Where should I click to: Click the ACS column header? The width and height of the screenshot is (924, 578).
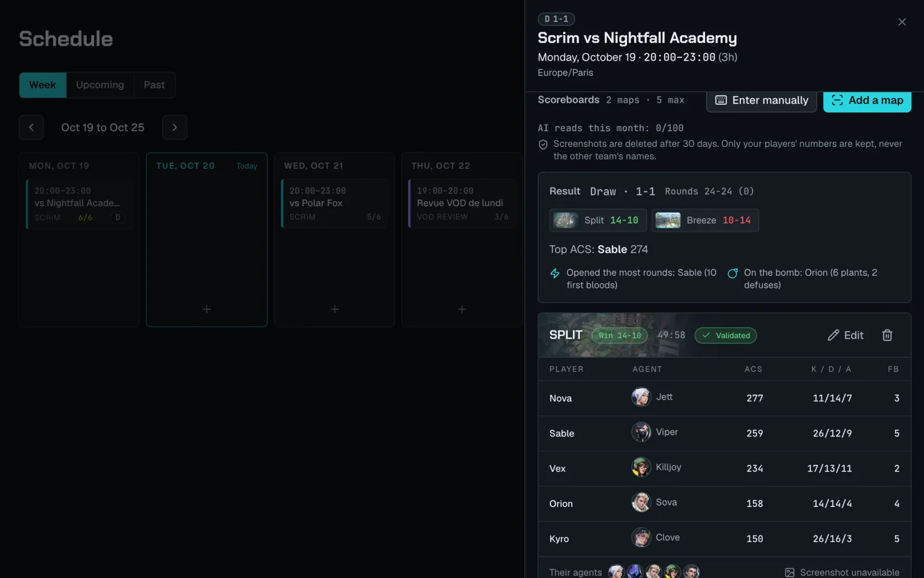pyautogui.click(x=754, y=369)
